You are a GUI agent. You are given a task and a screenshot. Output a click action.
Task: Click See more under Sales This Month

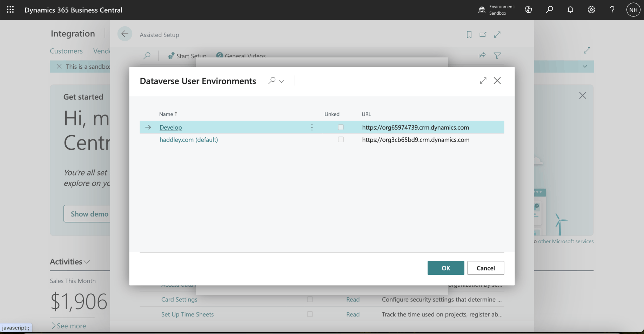pos(69,326)
